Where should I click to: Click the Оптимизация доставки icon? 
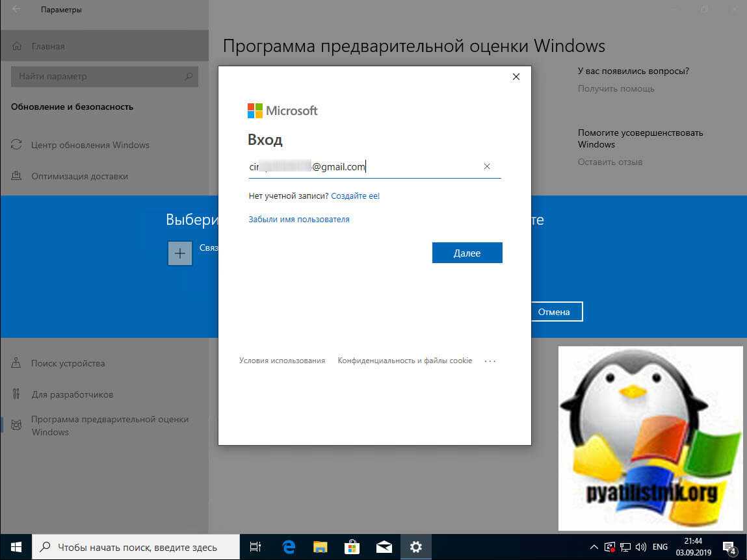point(16,175)
